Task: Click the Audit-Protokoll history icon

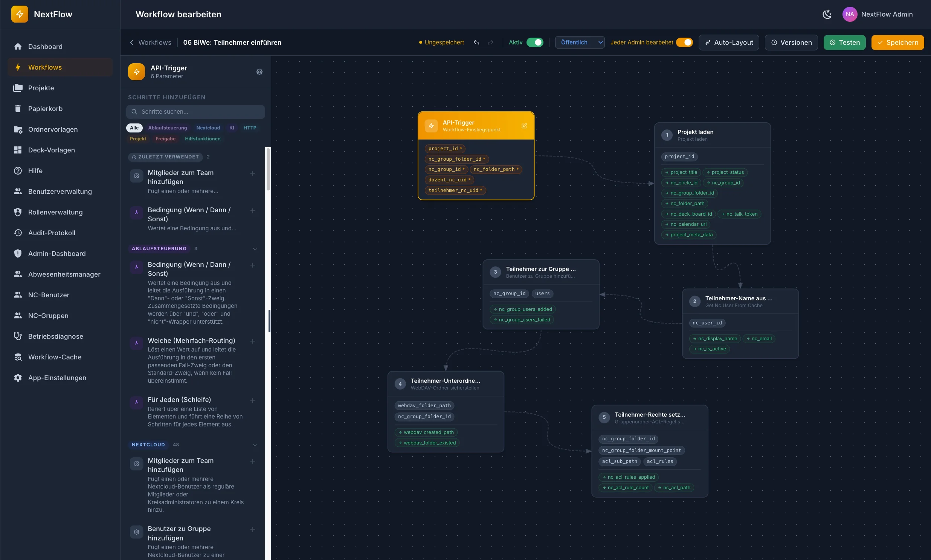Action: click(x=18, y=233)
